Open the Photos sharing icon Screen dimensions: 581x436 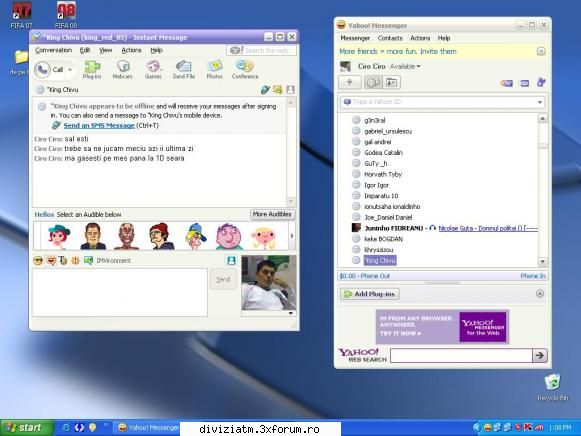[x=215, y=69]
